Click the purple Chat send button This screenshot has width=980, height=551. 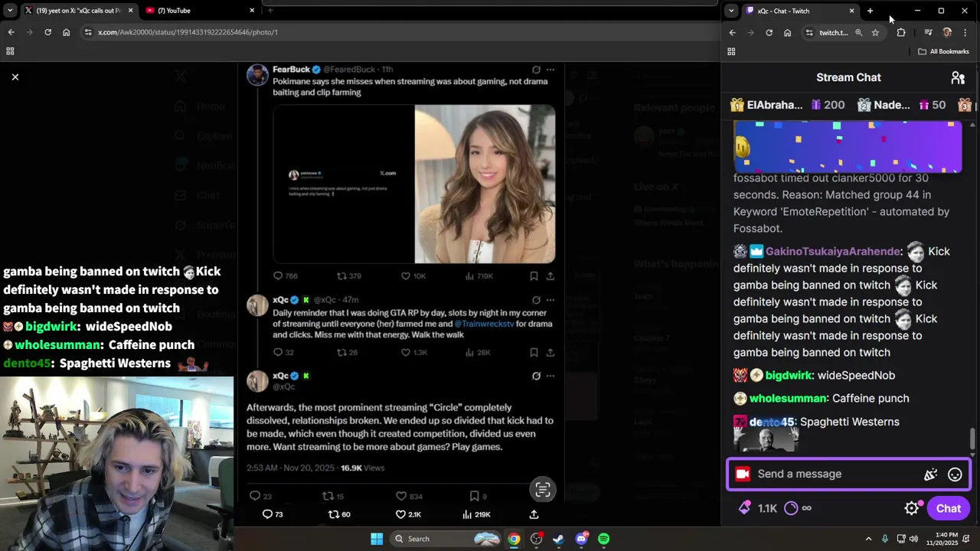click(948, 508)
